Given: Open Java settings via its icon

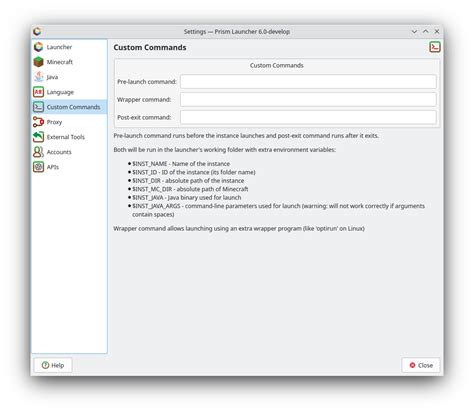Looking at the screenshot, I should pos(38,77).
